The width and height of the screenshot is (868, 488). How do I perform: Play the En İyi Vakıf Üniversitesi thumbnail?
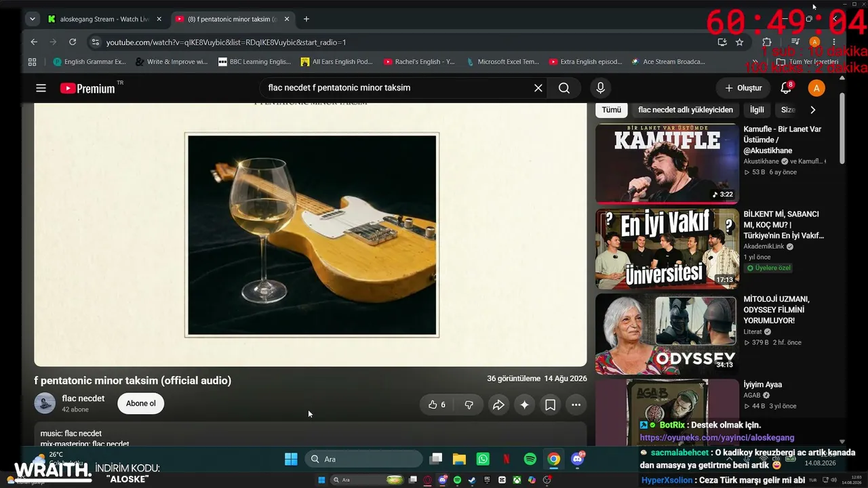(x=667, y=249)
